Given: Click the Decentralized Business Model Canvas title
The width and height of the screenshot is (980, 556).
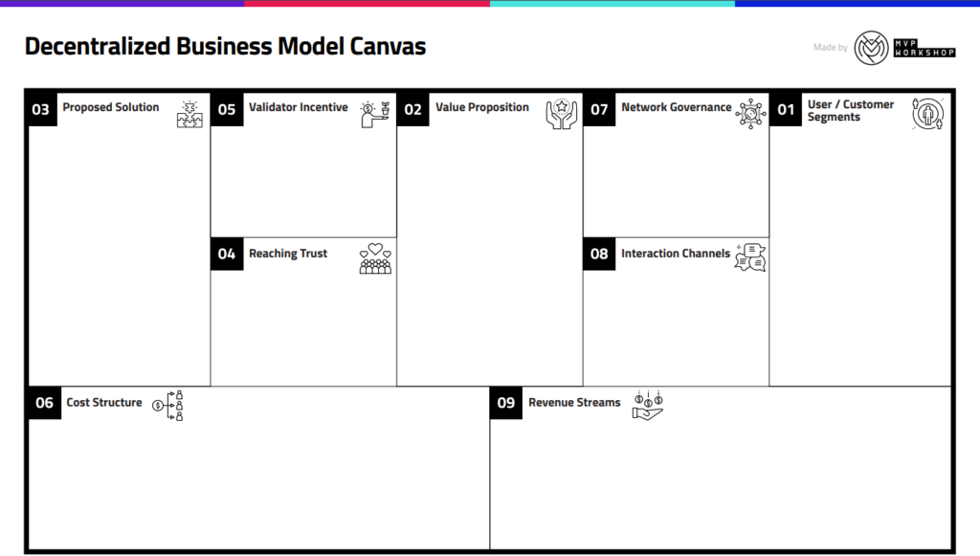Looking at the screenshot, I should (x=225, y=46).
